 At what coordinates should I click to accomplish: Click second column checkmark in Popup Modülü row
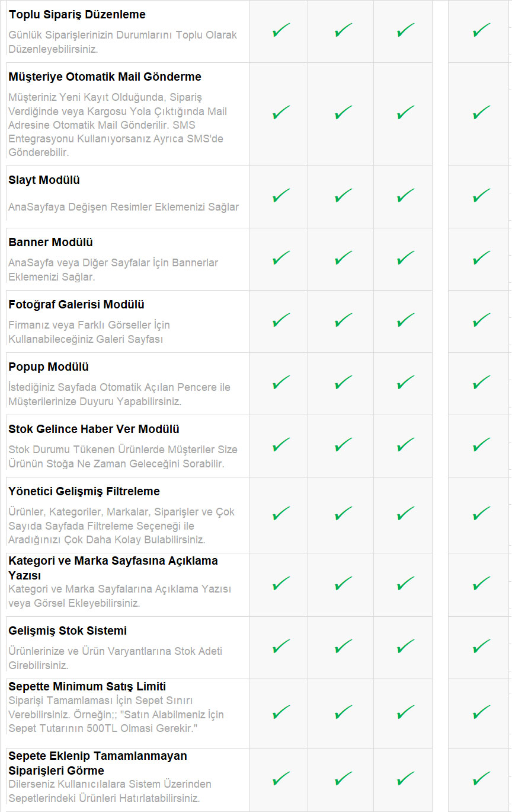[x=343, y=383]
